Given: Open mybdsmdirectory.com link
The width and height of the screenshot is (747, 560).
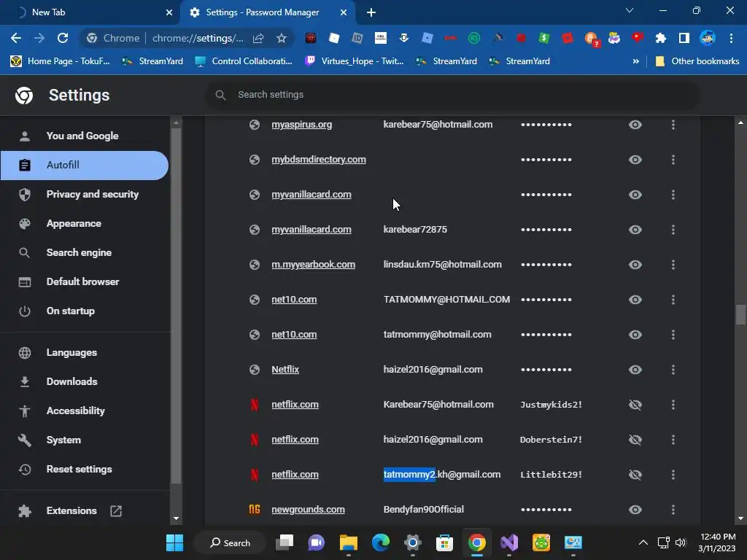Looking at the screenshot, I should [x=319, y=160].
